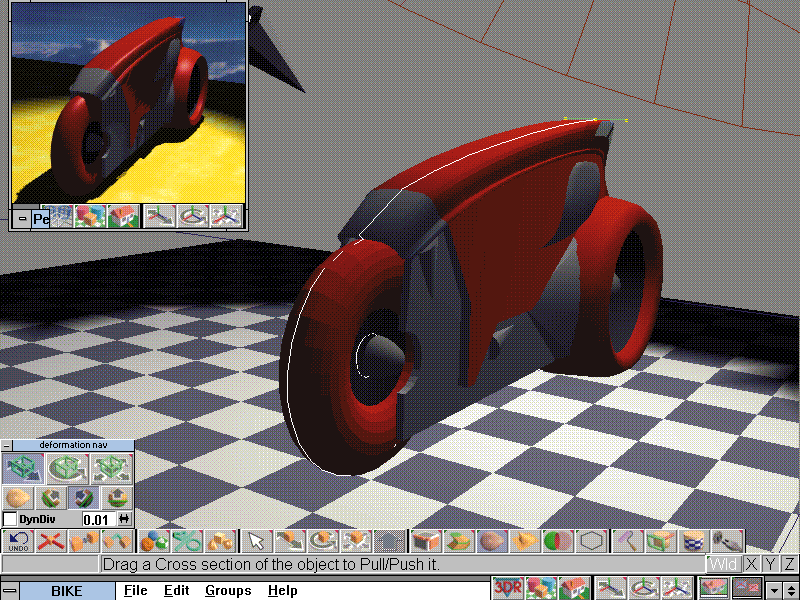800x600 pixels.
Task: Click the hexagon polygon tool
Action: click(592, 541)
